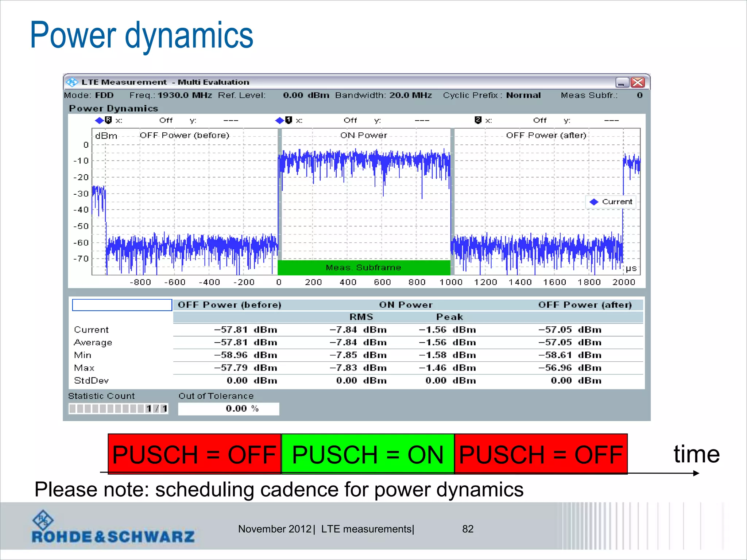Click the Rohde & Schwarz logo

(113, 527)
